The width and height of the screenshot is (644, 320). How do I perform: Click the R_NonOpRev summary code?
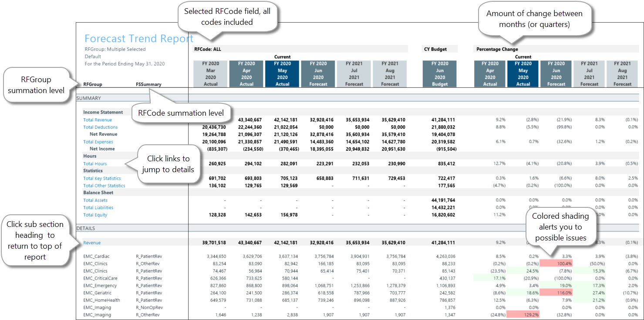(x=149, y=308)
